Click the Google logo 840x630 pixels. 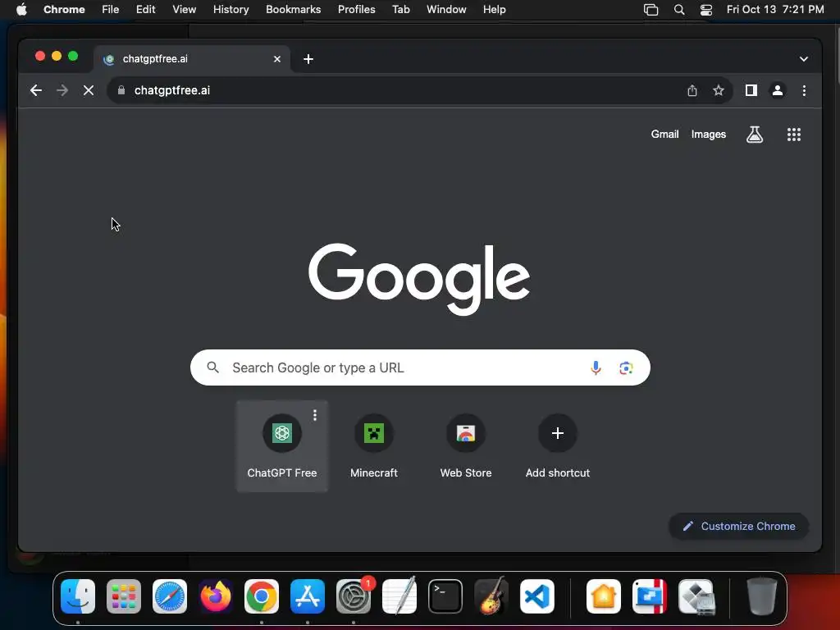[419, 279]
